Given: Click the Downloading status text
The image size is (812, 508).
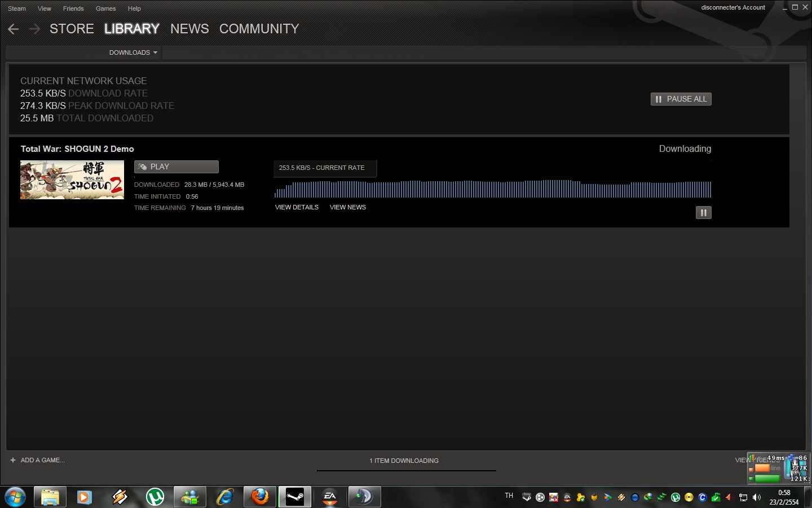Looking at the screenshot, I should pos(685,148).
